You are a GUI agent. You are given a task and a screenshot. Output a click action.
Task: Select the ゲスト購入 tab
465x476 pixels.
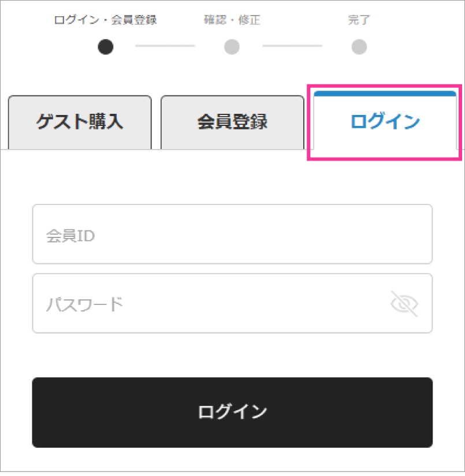(80, 122)
